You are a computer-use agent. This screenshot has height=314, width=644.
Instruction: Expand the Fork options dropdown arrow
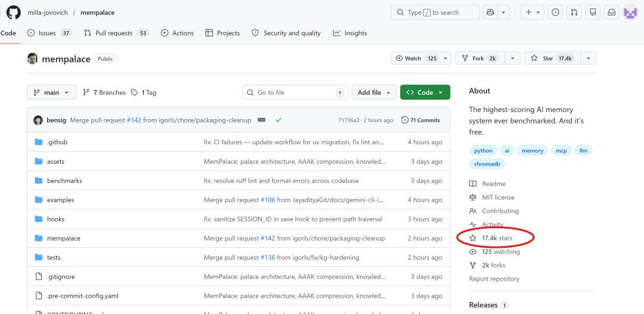pyautogui.click(x=511, y=58)
